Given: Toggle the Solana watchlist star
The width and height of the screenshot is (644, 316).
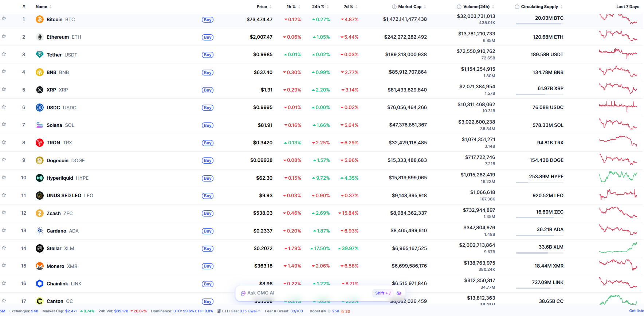Looking at the screenshot, I should pyautogui.click(x=4, y=124).
